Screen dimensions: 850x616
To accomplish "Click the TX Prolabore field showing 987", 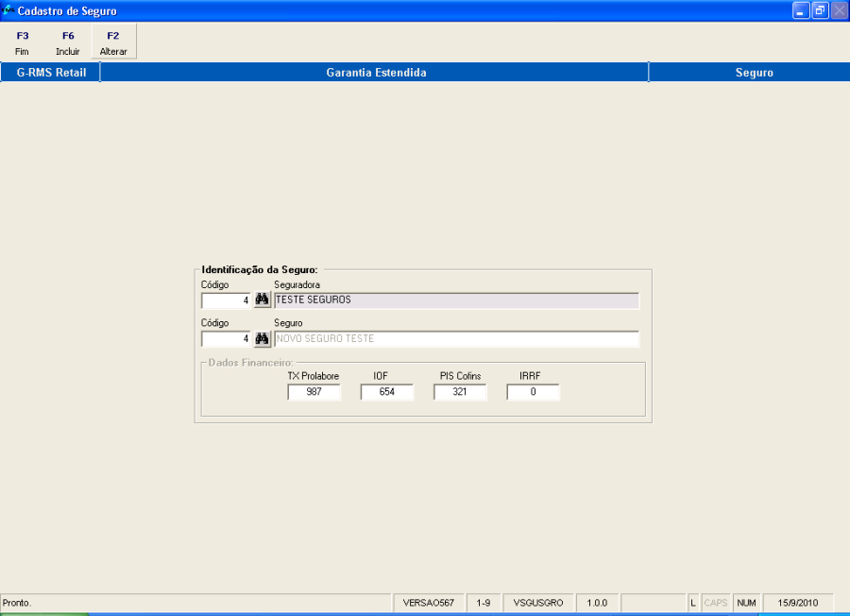I will click(x=314, y=391).
